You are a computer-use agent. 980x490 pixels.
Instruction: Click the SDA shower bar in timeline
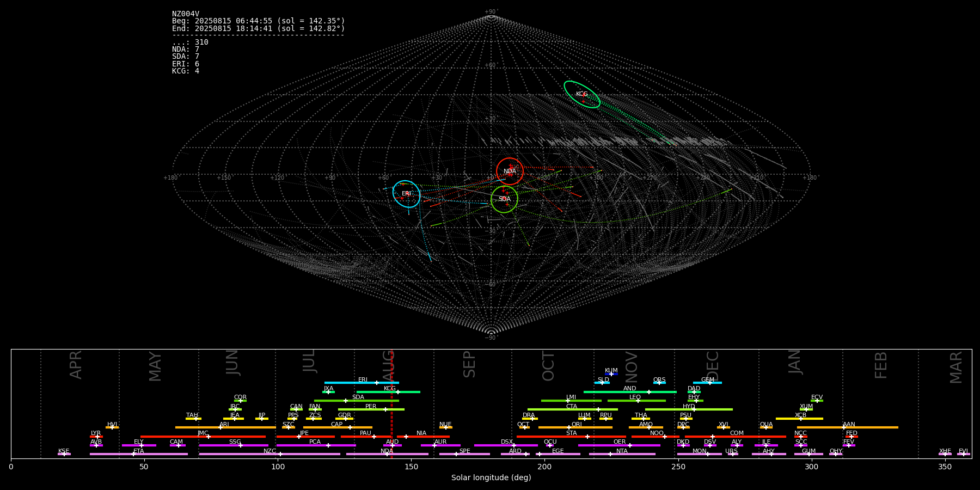356,401
